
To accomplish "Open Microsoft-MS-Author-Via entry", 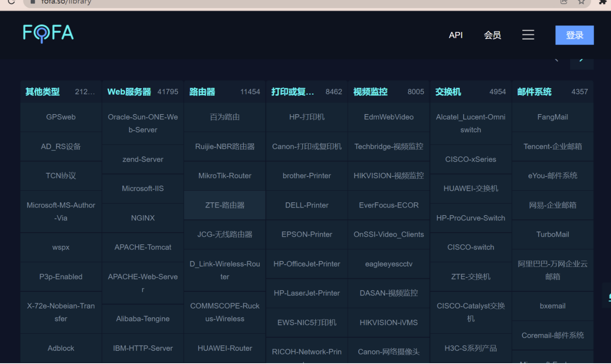I will click(x=61, y=212).
